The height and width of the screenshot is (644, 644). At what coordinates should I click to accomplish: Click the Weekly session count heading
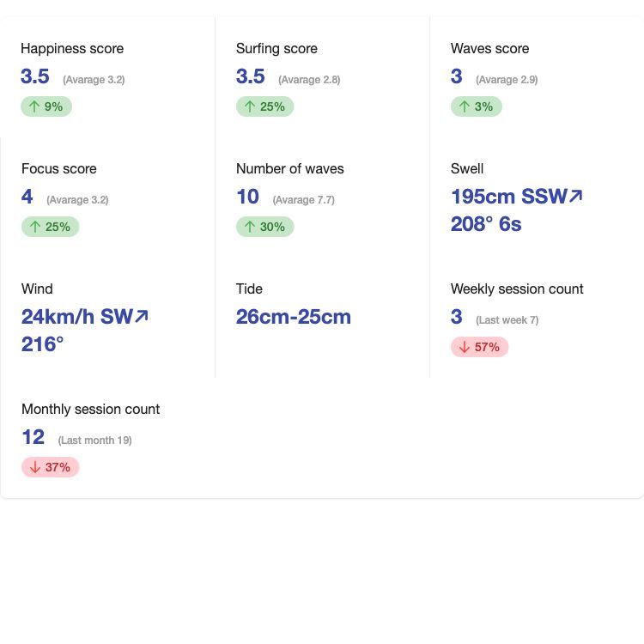pyautogui.click(x=517, y=289)
